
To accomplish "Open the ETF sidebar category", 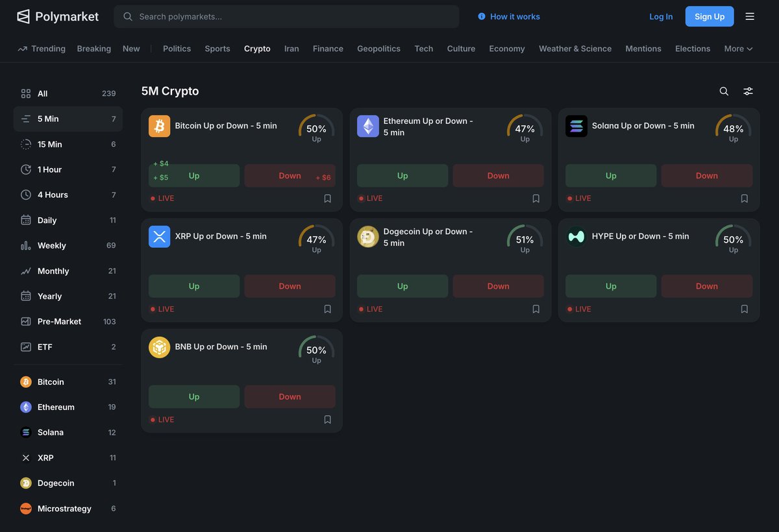I will pyautogui.click(x=68, y=346).
